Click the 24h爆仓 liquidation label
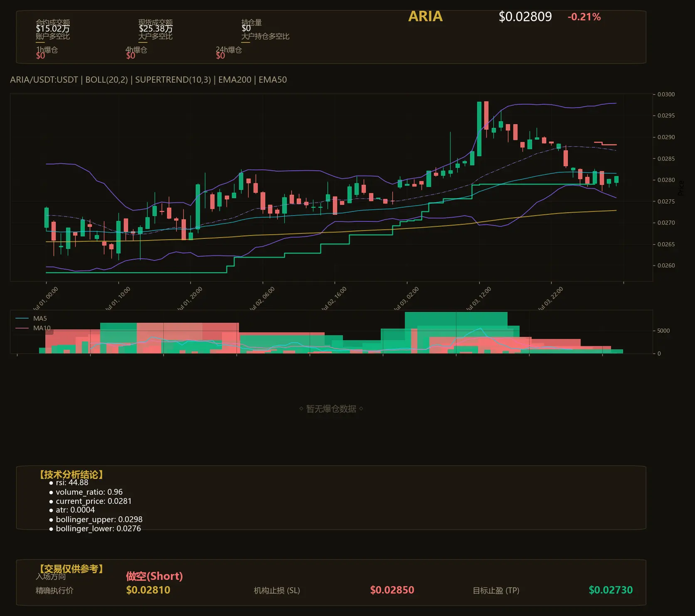The image size is (695, 616). point(229,50)
